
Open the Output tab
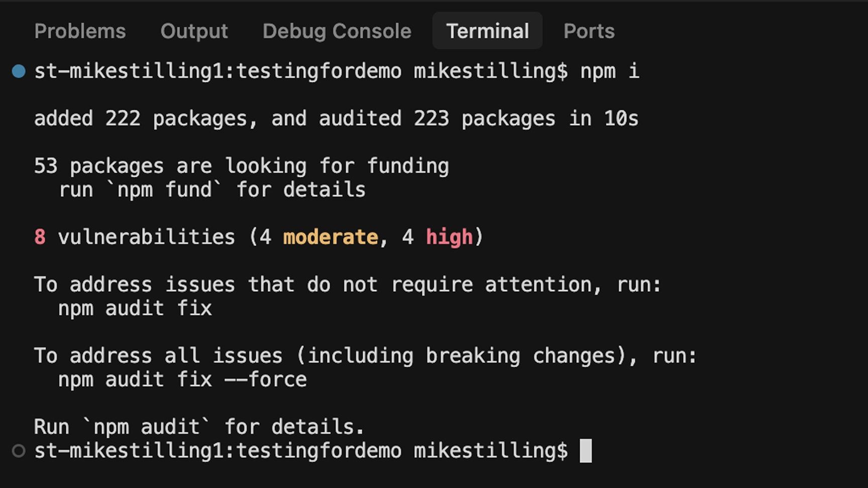point(194,31)
